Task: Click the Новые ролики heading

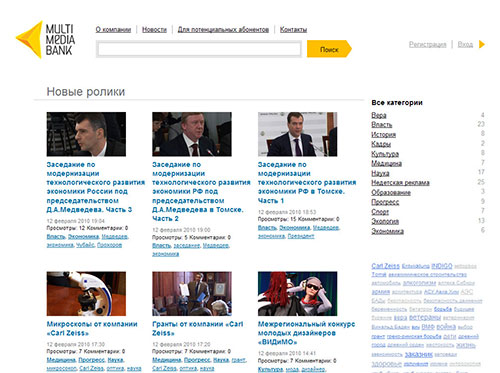Action: point(86,92)
